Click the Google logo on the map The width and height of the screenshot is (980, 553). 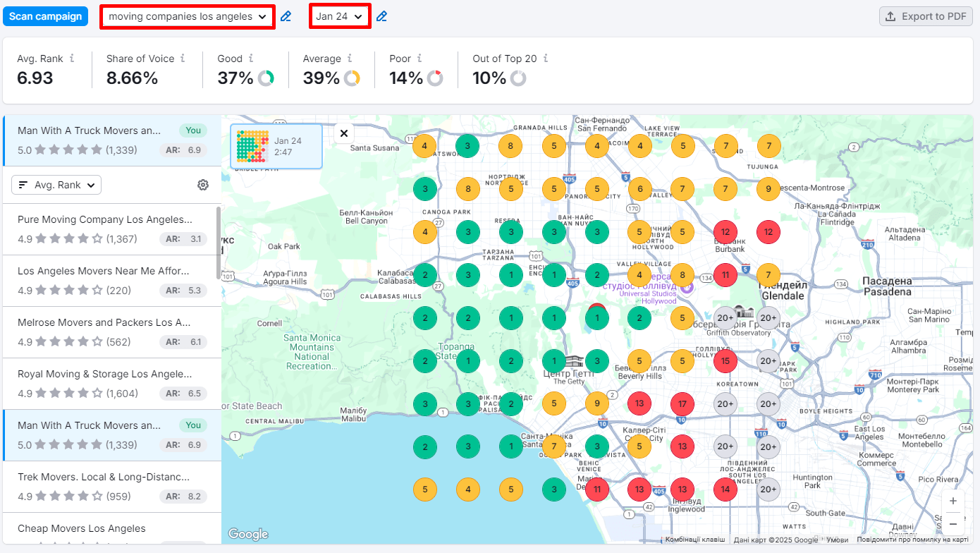[248, 534]
